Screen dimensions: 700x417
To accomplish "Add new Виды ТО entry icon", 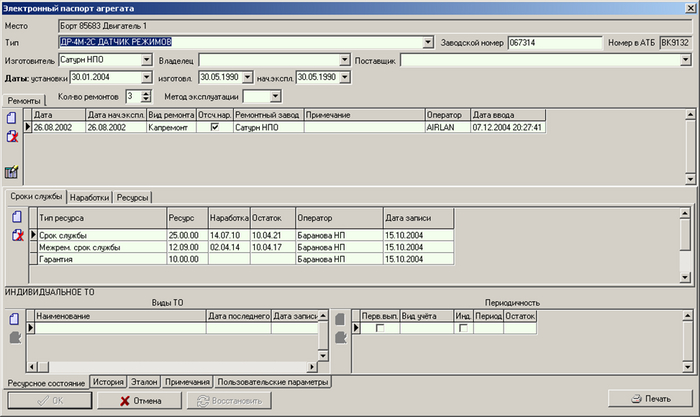I will (x=14, y=319).
